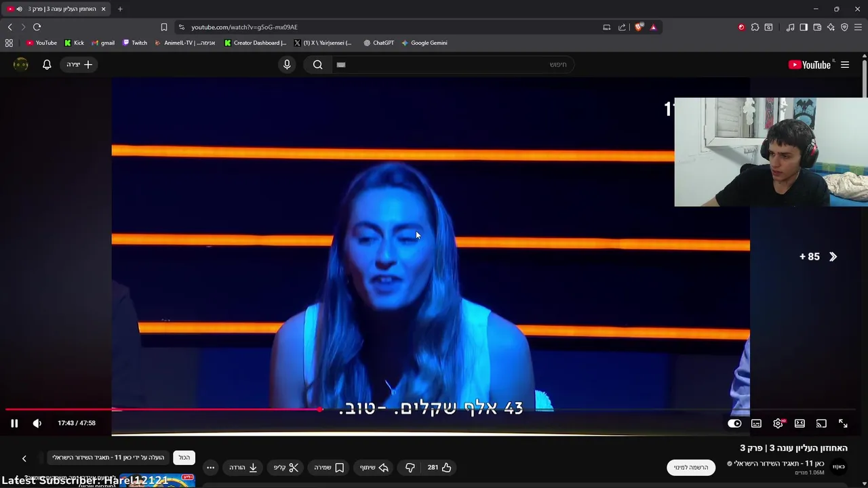Open the YouTube hamburger guide menu
Screen dimensions: 868x488
(845, 64)
